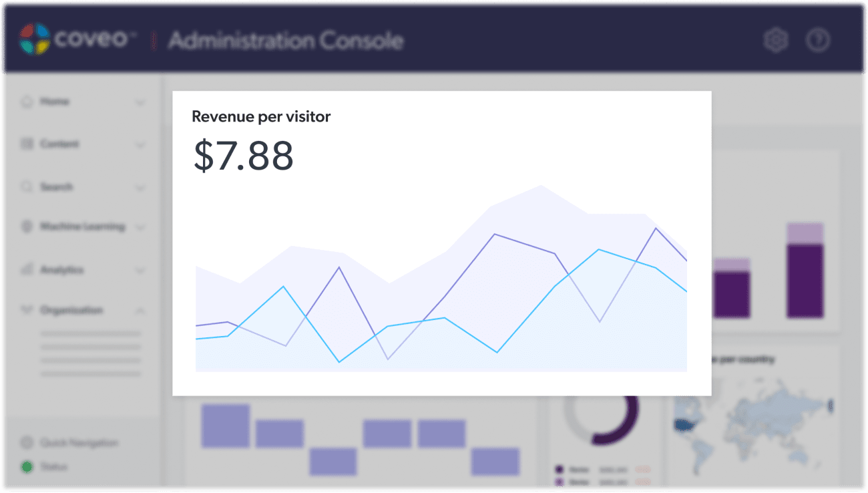Toggle the green Status indicator
This screenshot has height=493, width=868.
[x=27, y=466]
